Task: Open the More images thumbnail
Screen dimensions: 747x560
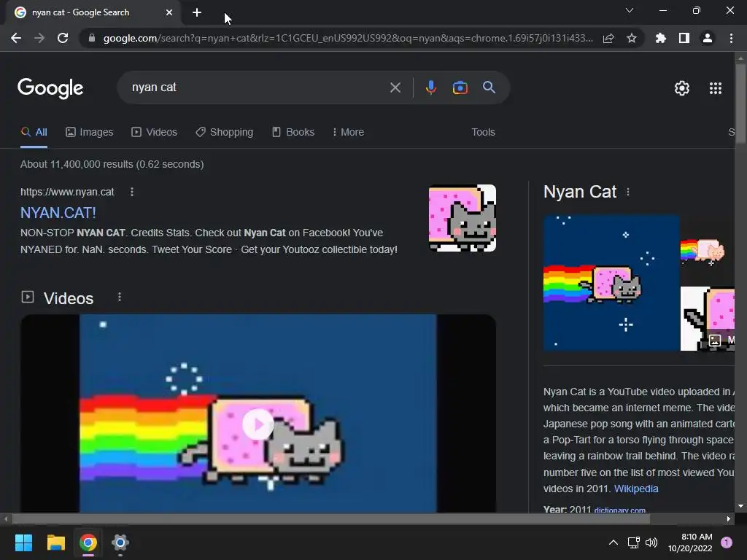Action: [708, 319]
